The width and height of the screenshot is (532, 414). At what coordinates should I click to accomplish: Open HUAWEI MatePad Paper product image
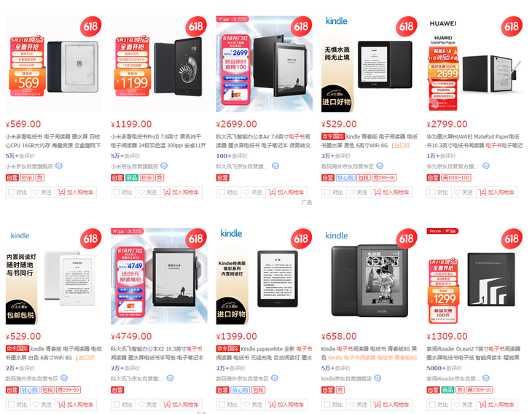click(474, 64)
